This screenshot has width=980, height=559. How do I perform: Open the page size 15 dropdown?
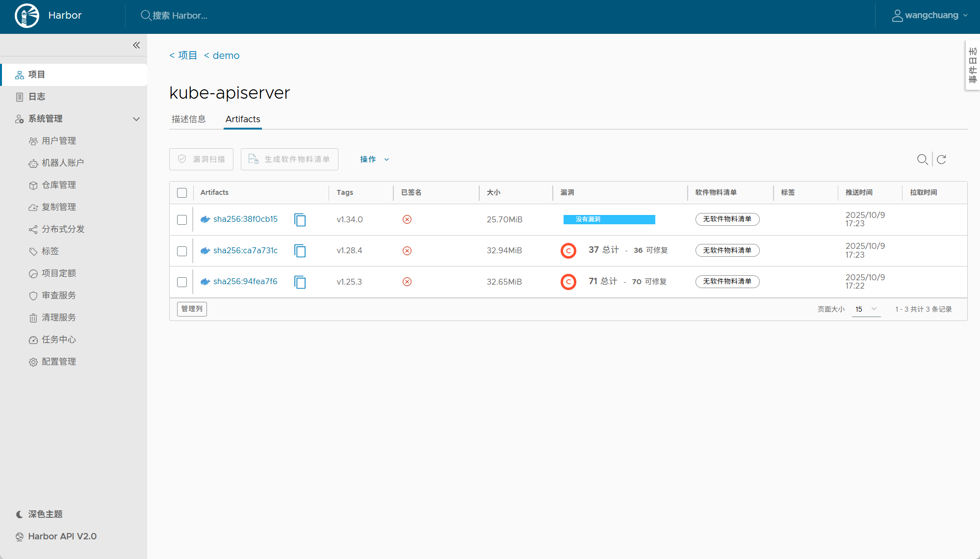[866, 309]
